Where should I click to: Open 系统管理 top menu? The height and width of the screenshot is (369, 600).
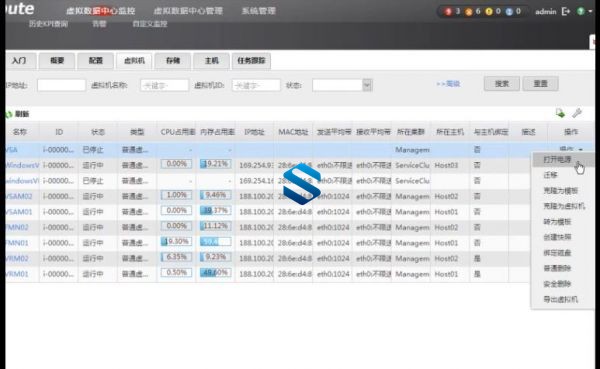point(259,11)
